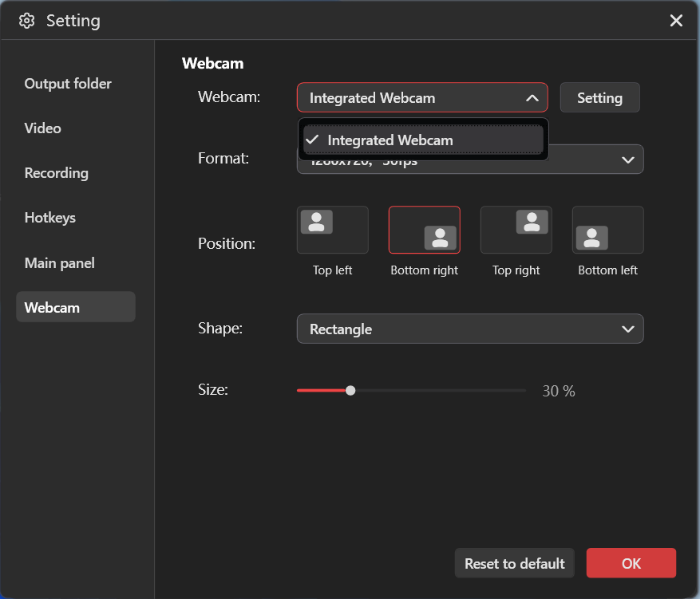Select the Bottom left webcam position
Viewport: 700px width, 599px height.
[607, 230]
